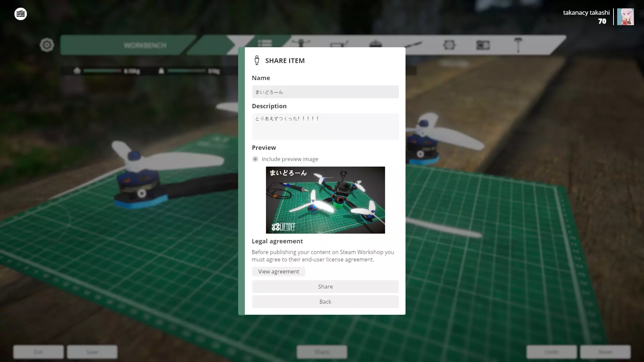This screenshot has height=362, width=644.
Task: Open the news icon in top-left corner
Action: [x=20, y=14]
